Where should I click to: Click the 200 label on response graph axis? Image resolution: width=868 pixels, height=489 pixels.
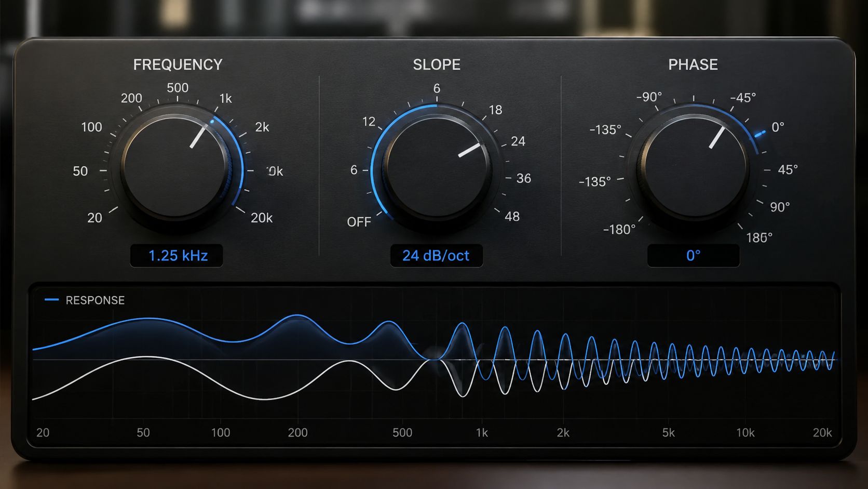[x=298, y=432]
